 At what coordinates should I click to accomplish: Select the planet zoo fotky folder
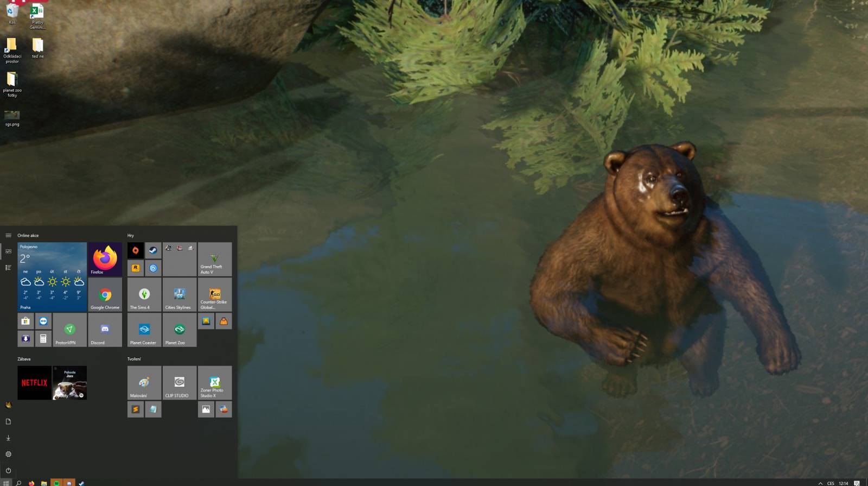coord(12,85)
